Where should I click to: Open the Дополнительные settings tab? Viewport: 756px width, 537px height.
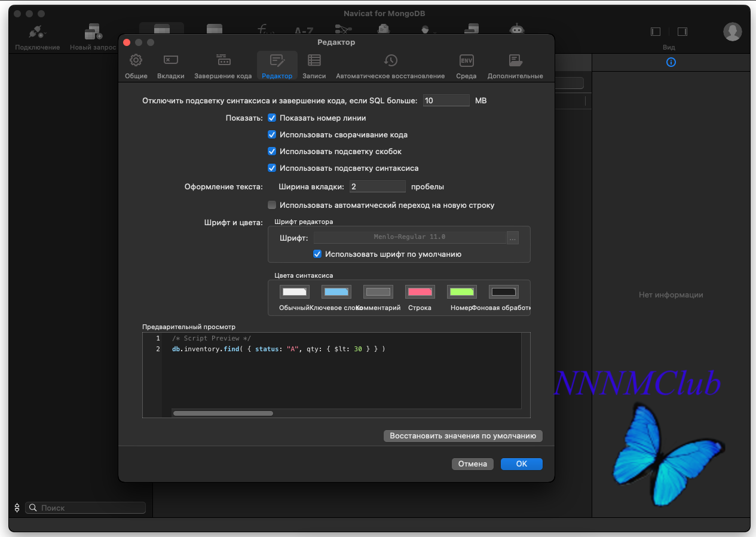click(x=515, y=66)
